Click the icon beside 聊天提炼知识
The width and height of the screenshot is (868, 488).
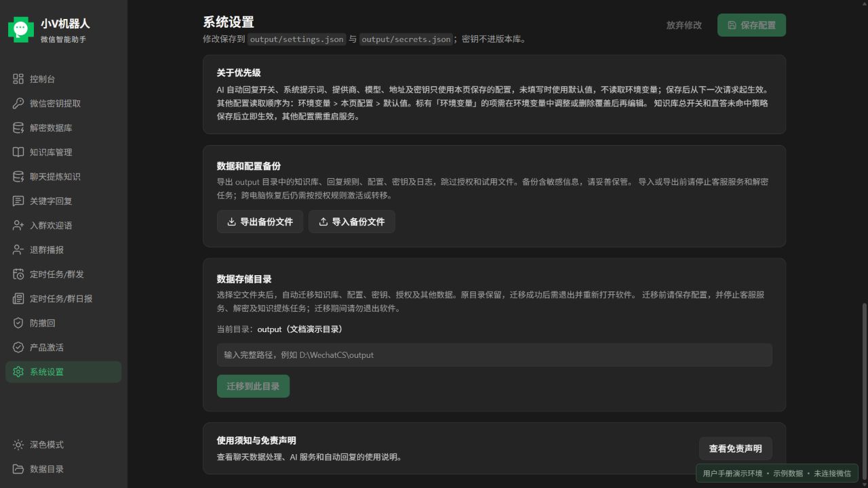tap(18, 177)
